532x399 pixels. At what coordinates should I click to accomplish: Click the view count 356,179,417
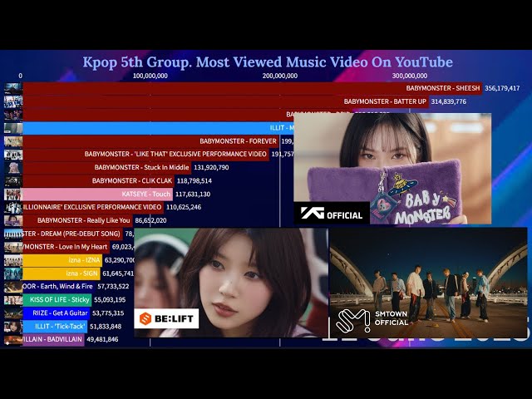click(502, 88)
